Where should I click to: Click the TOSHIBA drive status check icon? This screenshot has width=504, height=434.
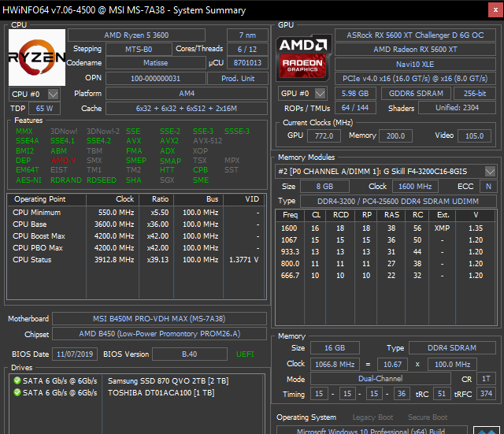tap(17, 392)
